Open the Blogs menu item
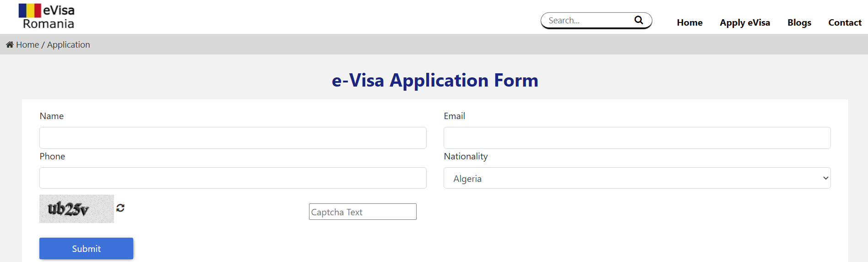Viewport: 868px width, 262px height. click(x=799, y=22)
